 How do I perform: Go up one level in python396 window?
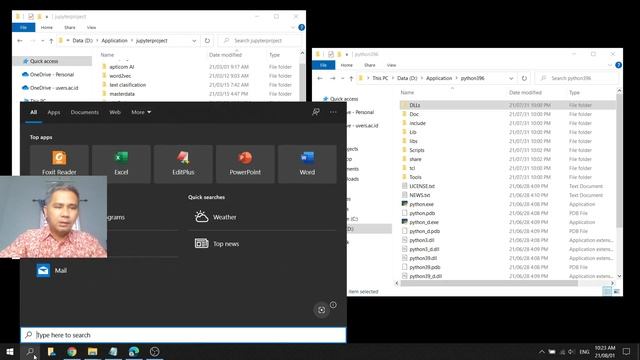coord(351,78)
